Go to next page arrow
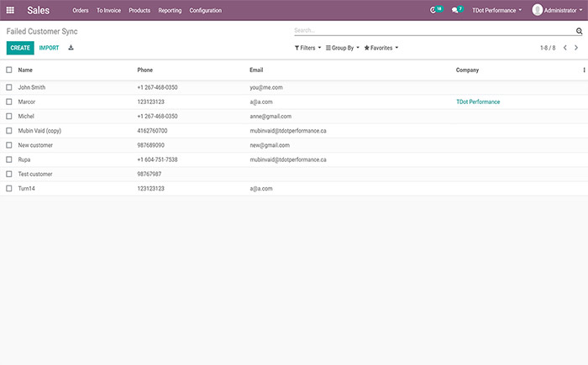588x365 pixels. (576, 48)
